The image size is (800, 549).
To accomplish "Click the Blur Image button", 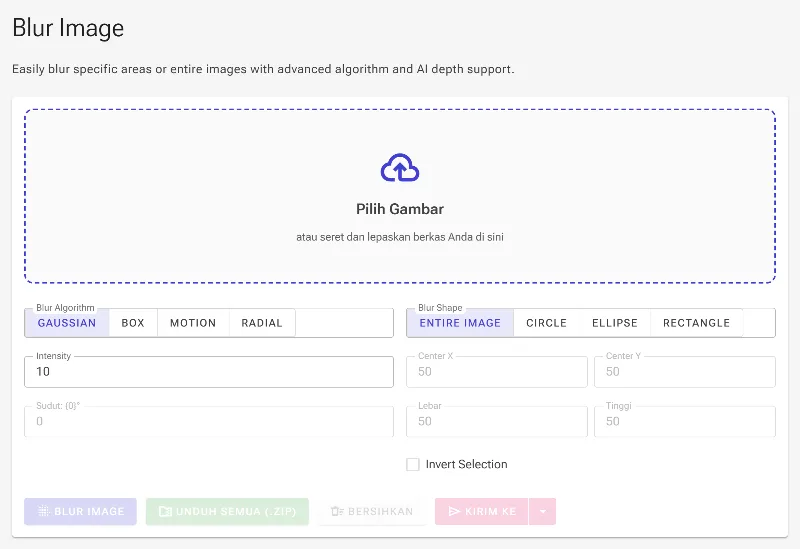I will 81,511.
